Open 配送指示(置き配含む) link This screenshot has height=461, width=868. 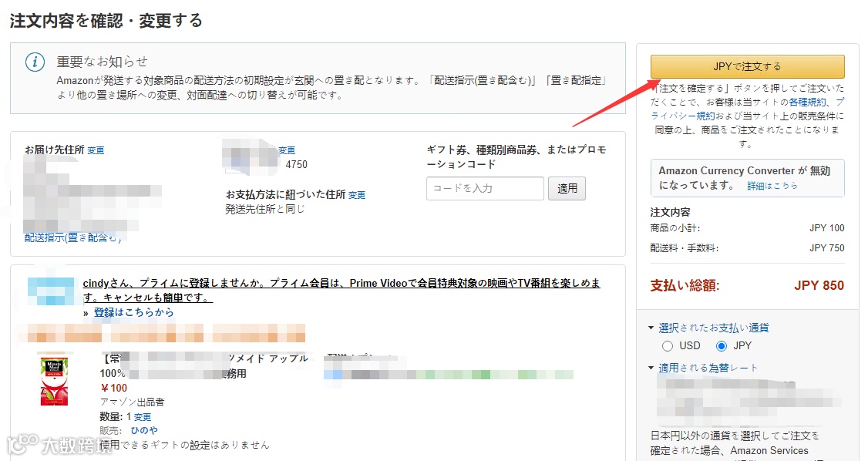click(x=72, y=237)
